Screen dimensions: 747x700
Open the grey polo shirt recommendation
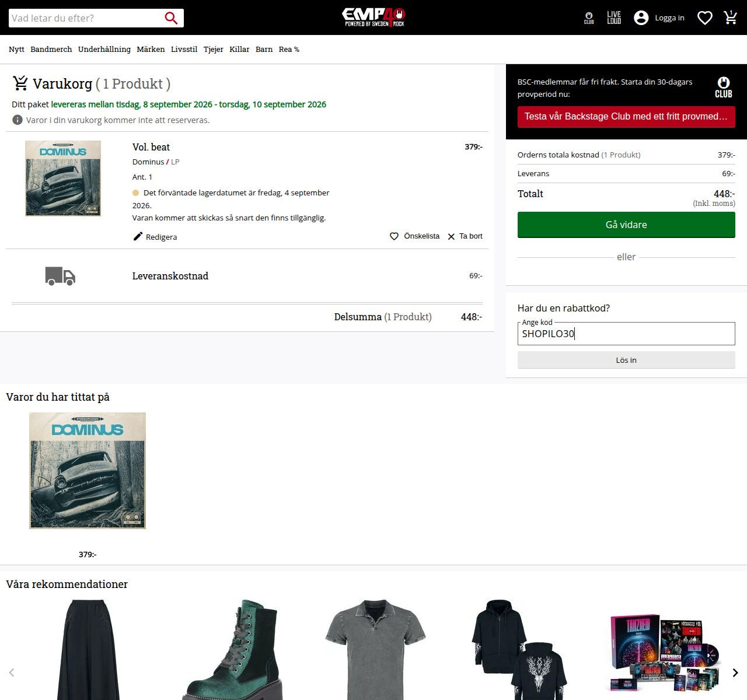[375, 649]
